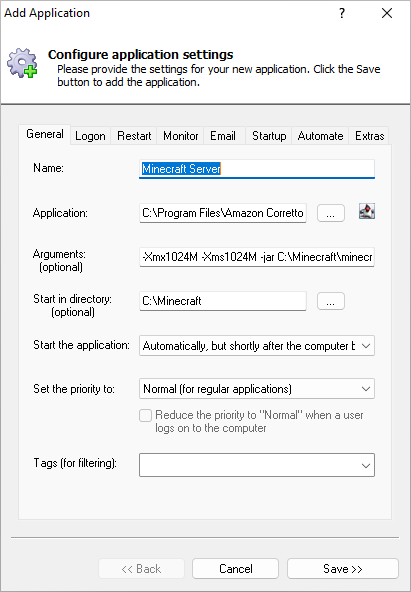
Task: Switch to the Restart tab
Action: coord(134,136)
